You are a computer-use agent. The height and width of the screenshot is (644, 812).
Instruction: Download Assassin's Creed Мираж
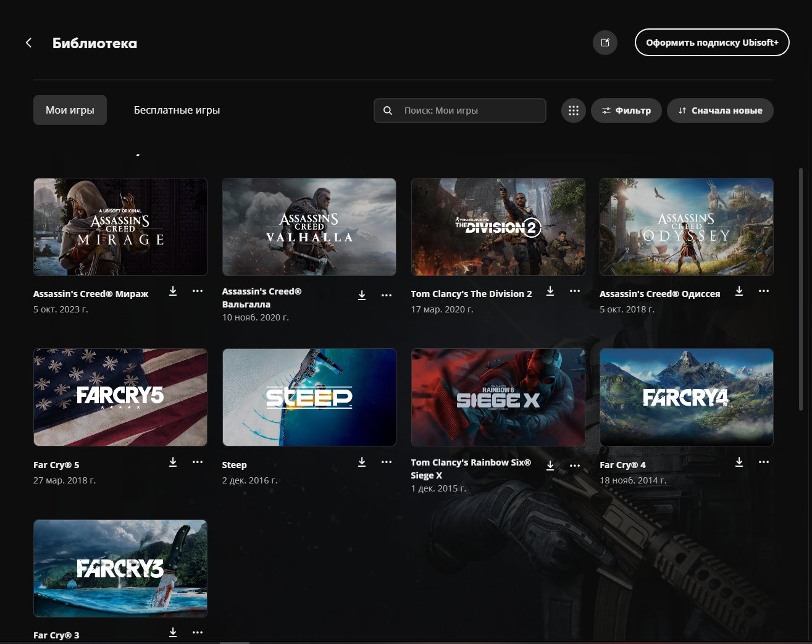point(173,291)
